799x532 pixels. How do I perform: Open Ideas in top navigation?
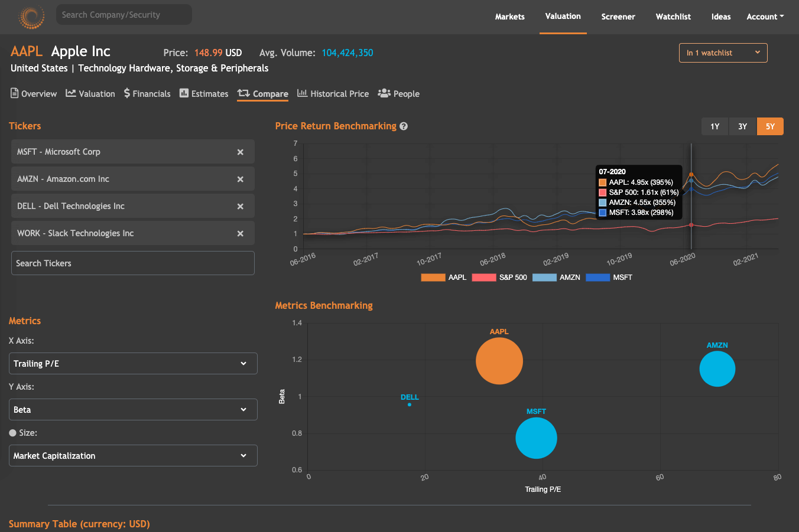721,17
